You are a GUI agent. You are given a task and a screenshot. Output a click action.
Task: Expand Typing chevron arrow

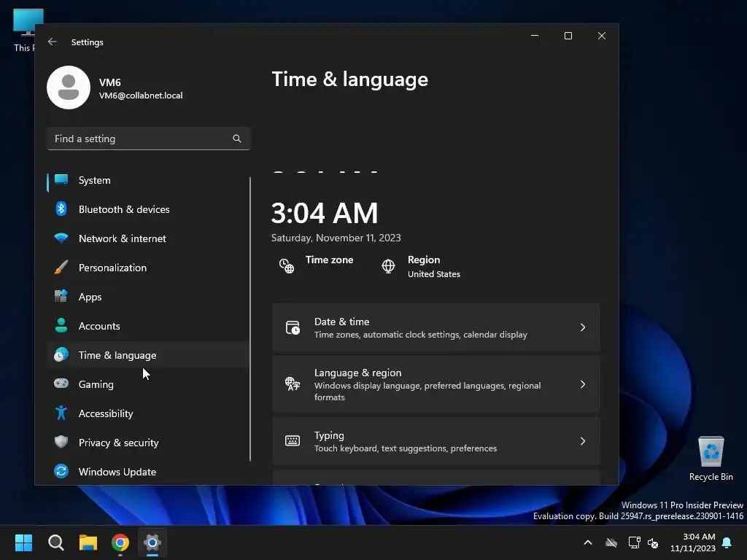pos(583,441)
